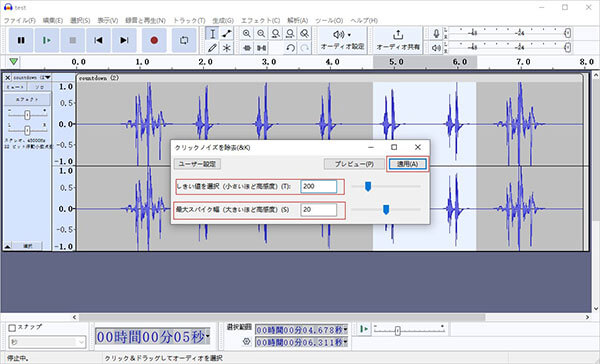Toggle the スナップ snap checkbox
Image resolution: width=600 pixels, height=364 pixels.
pyautogui.click(x=12, y=328)
